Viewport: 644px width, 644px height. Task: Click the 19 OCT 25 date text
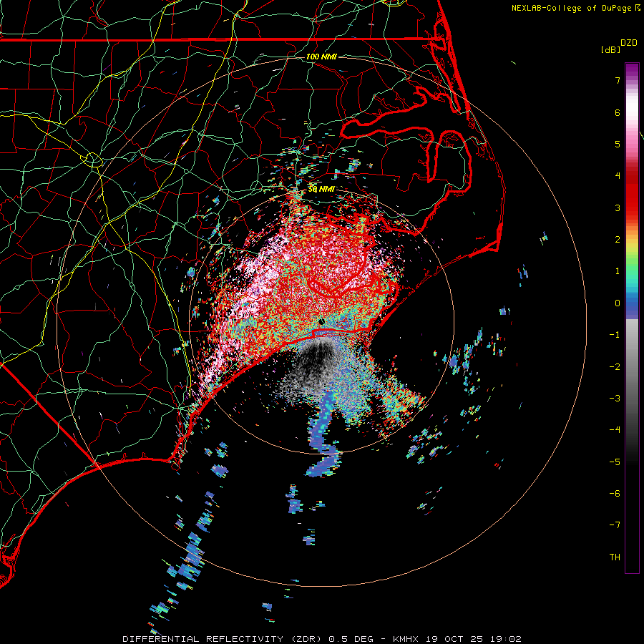coord(454,639)
